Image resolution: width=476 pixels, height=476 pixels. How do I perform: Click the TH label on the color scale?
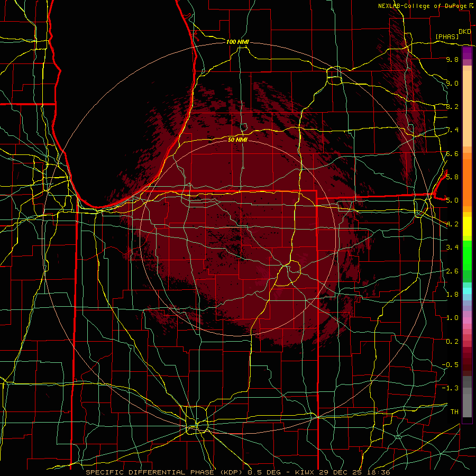[x=454, y=412]
